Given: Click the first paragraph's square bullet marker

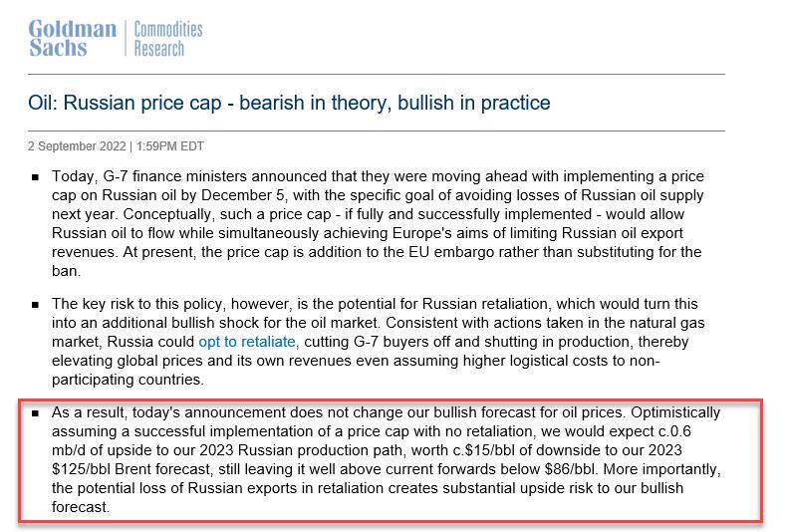Looking at the screenshot, I should click(36, 177).
